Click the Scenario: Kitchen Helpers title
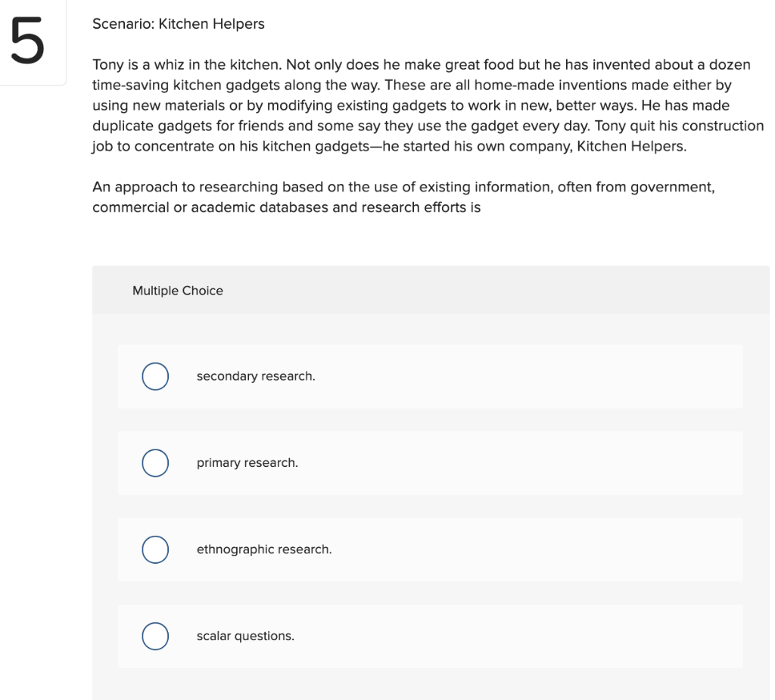 click(x=178, y=23)
